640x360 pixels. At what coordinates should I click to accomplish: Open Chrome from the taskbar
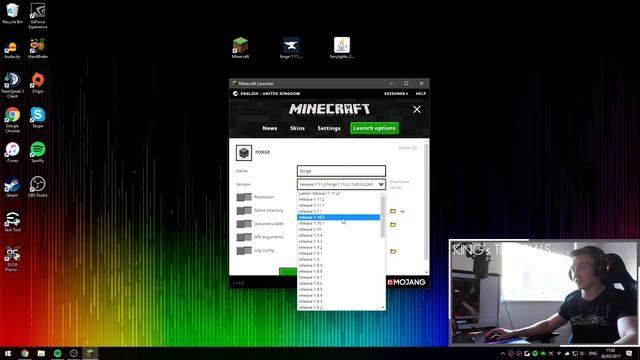pyautogui.click(x=25, y=353)
